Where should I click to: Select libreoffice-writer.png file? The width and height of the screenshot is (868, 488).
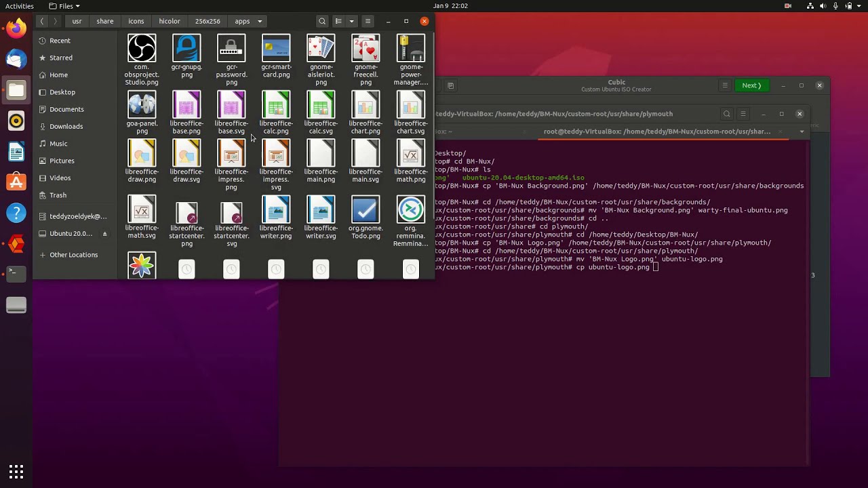click(276, 217)
